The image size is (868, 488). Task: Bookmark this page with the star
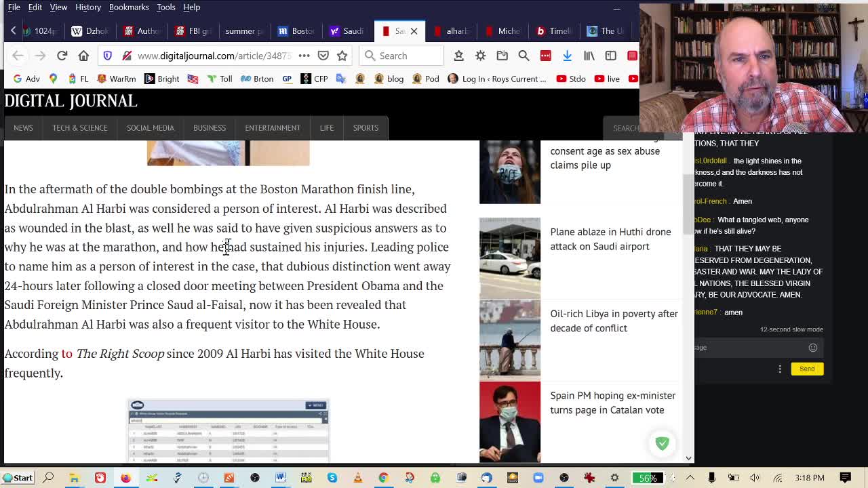[342, 56]
